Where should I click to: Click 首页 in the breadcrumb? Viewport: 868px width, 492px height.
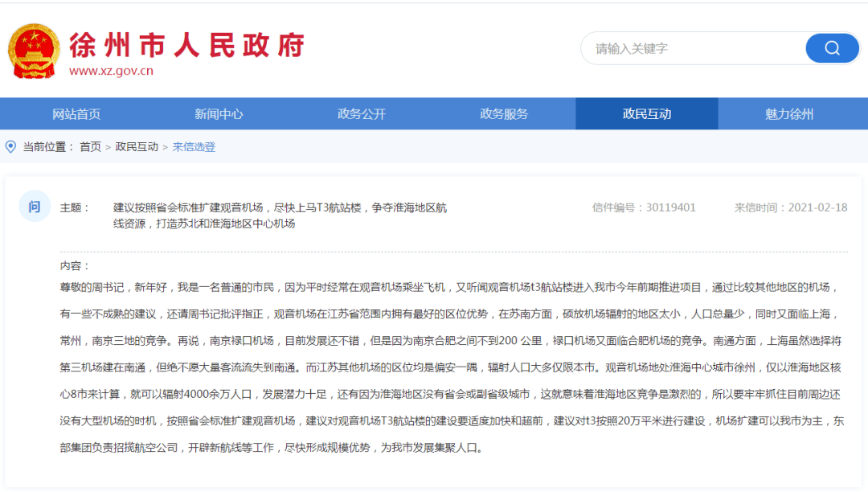[90, 146]
